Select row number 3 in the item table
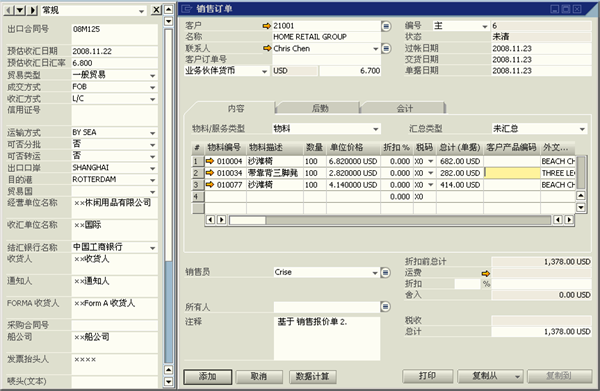 point(197,185)
